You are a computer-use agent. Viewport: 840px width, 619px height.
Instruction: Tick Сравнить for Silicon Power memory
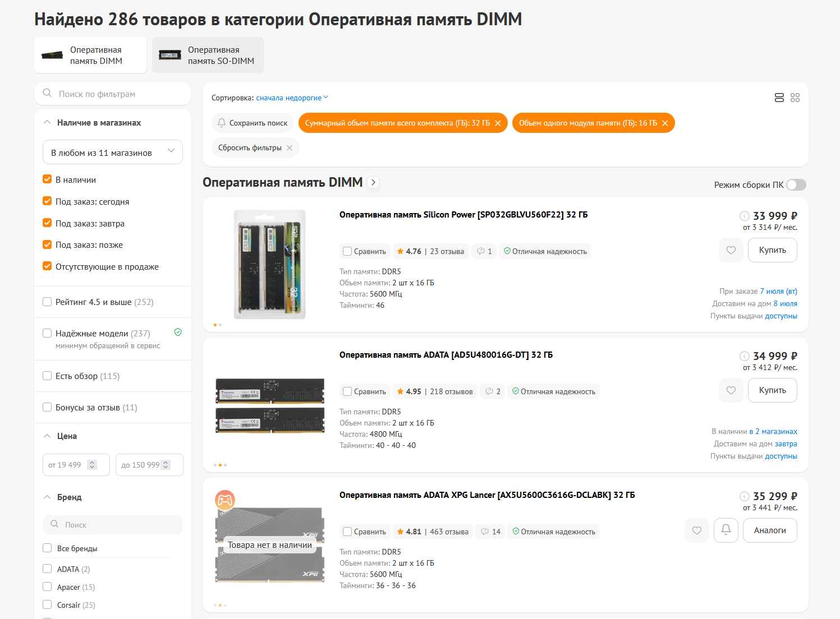point(347,251)
